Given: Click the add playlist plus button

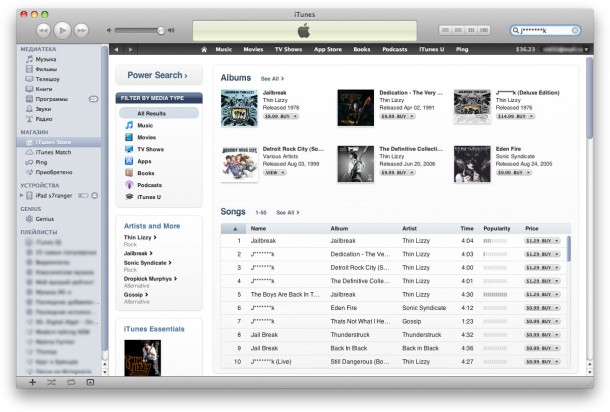Looking at the screenshot, I should [x=32, y=382].
